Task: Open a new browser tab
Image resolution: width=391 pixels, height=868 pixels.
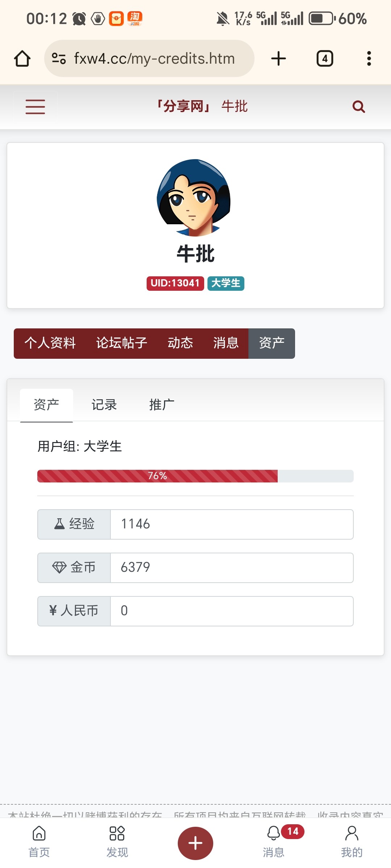Action: (278, 59)
